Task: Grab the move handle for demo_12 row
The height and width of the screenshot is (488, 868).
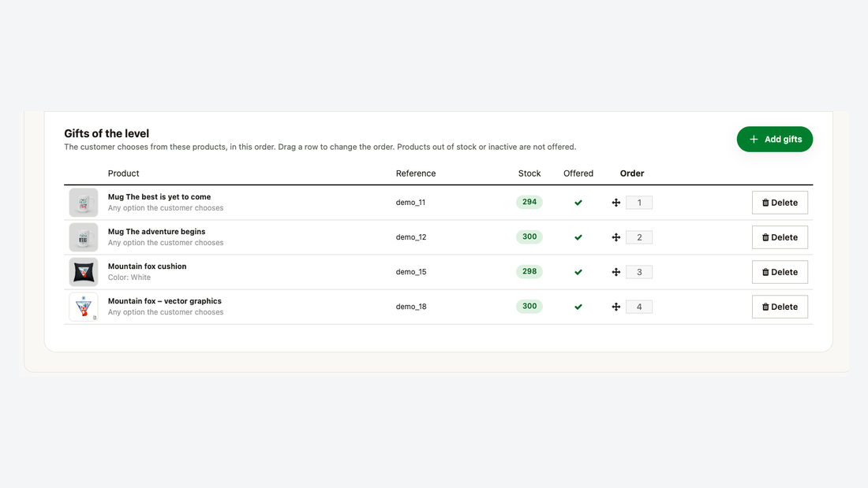Action: click(615, 237)
